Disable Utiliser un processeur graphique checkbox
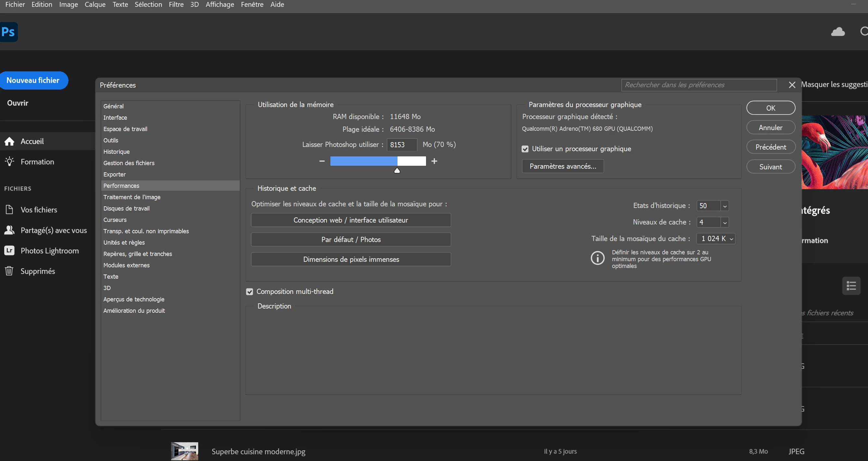 (525, 149)
